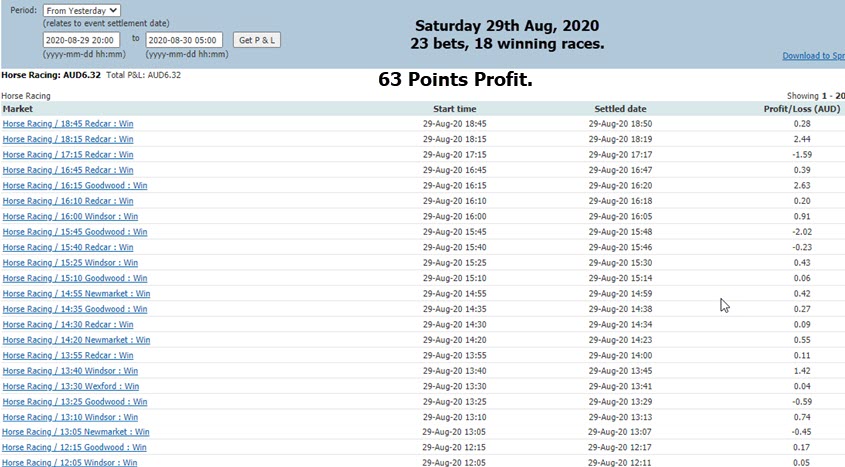This screenshot has height=467, width=845.
Task: Click the Start time column header
Action: (x=454, y=109)
